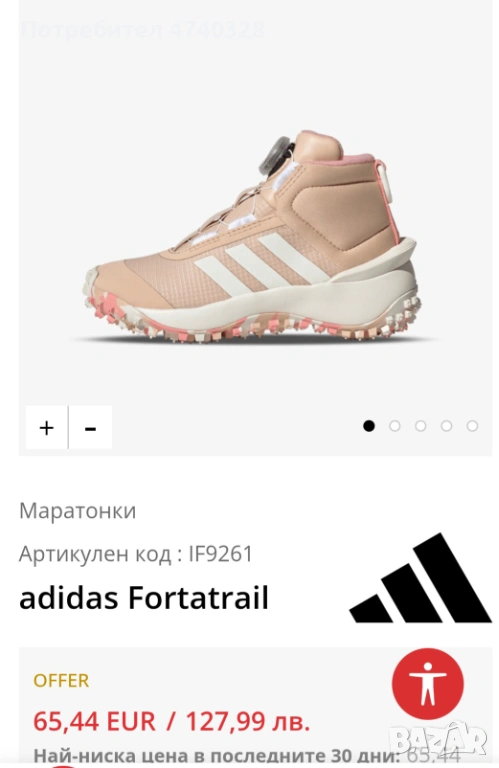Select the first image dot indicator
Image resolution: width=499 pixels, height=768 pixels.
[x=369, y=426]
